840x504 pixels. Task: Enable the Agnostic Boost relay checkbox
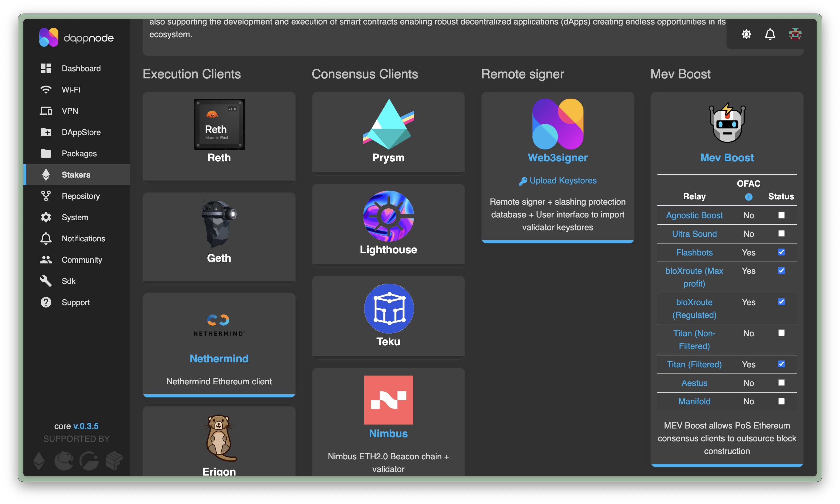781,215
